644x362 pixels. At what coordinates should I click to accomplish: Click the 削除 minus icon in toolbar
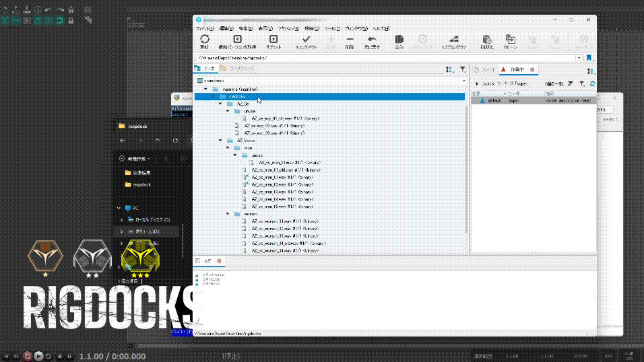[350, 40]
